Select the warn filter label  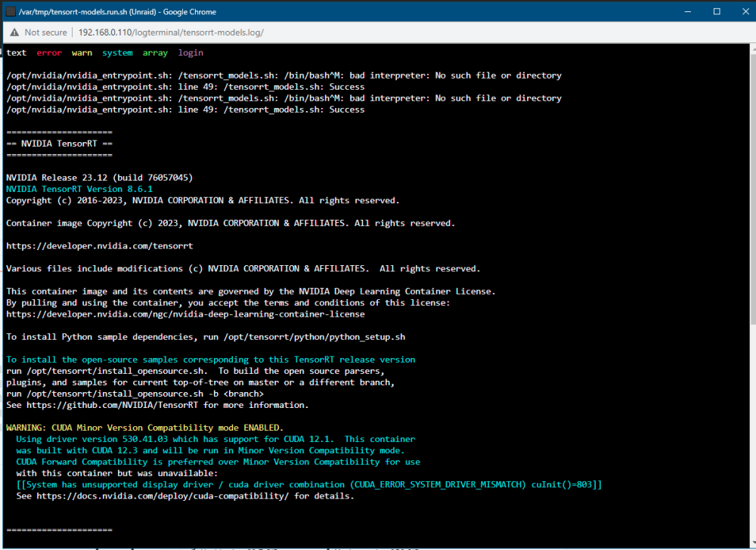tap(82, 53)
